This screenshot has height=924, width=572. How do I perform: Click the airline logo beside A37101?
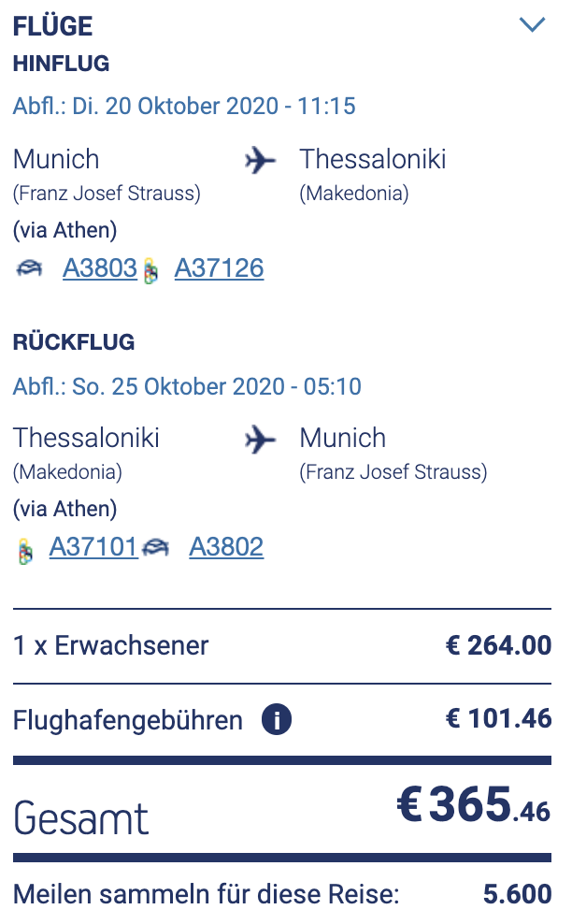click(x=25, y=550)
